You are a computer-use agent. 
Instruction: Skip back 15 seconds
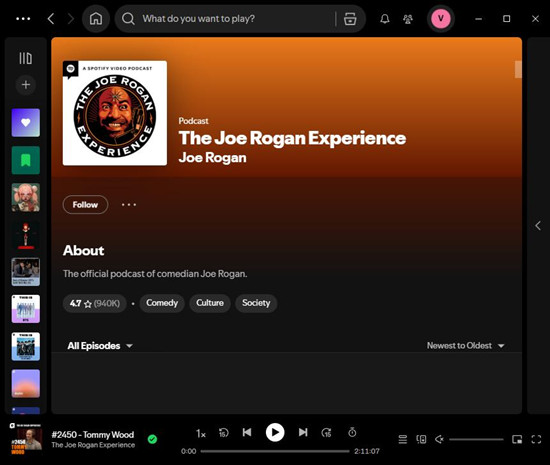click(223, 433)
